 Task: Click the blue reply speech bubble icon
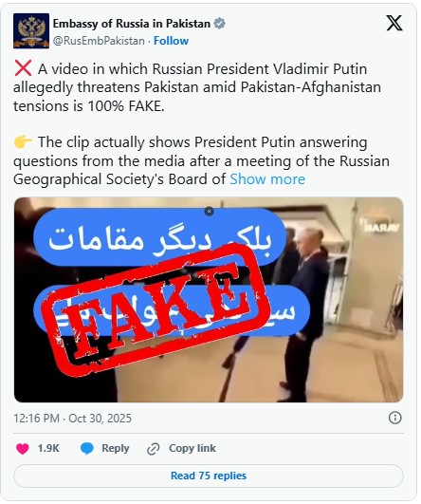[x=86, y=448]
